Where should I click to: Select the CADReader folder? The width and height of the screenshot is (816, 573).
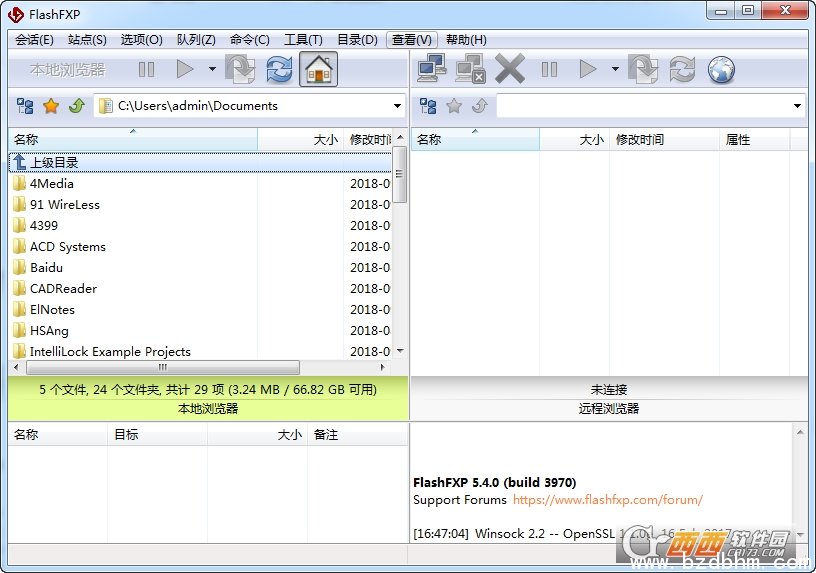[x=63, y=288]
